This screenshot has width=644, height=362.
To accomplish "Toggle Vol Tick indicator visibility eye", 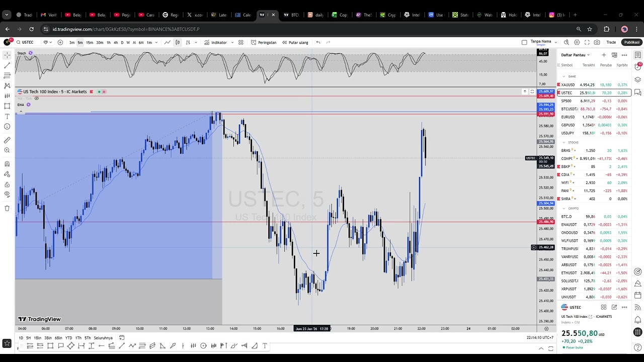I will point(36,98).
